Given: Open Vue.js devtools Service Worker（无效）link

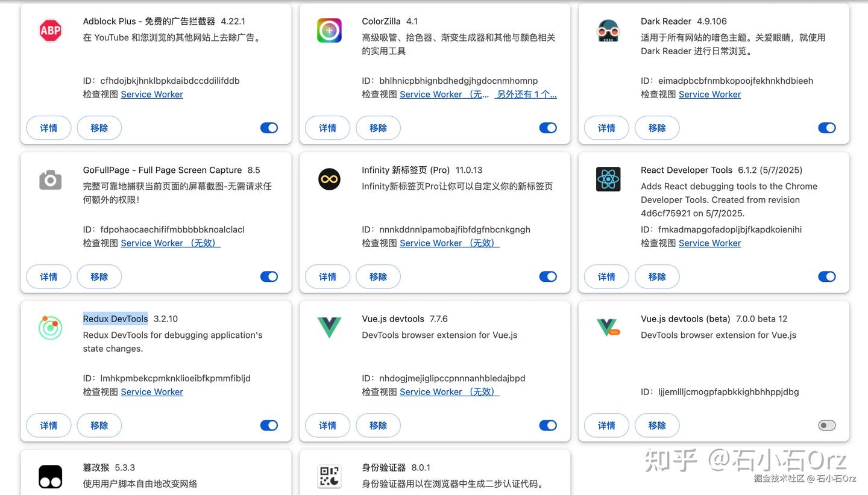Looking at the screenshot, I should (x=450, y=391).
